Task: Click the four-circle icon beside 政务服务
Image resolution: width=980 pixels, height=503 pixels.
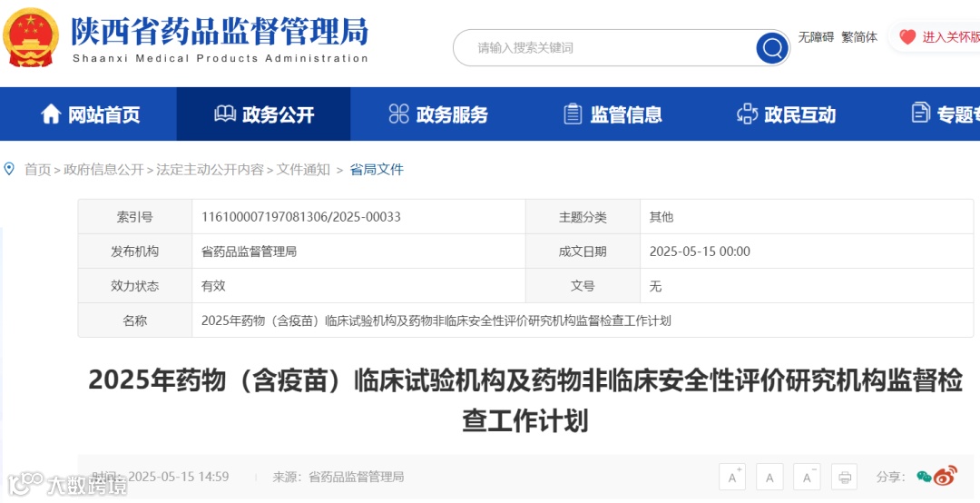Action: pyautogui.click(x=398, y=113)
